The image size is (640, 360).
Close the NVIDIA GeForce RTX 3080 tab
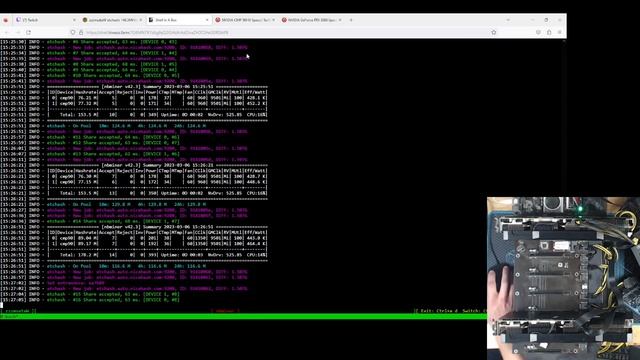tap(340, 20)
